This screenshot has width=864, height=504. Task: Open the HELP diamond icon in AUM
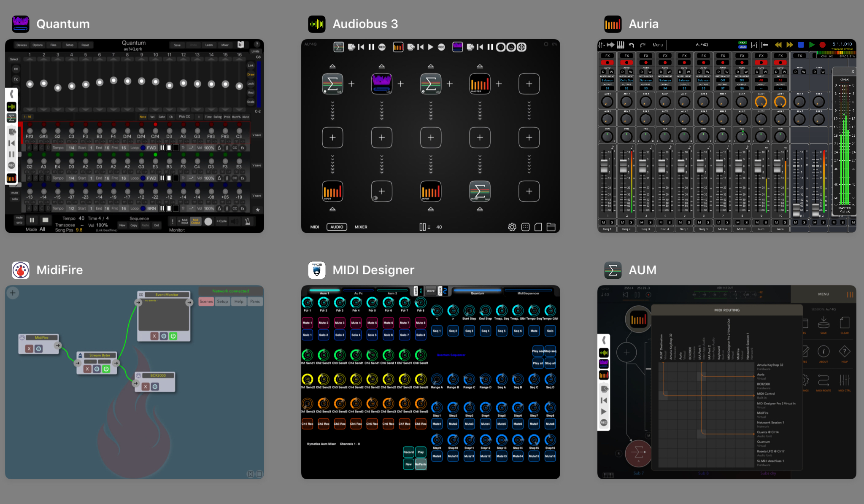pyautogui.click(x=845, y=351)
